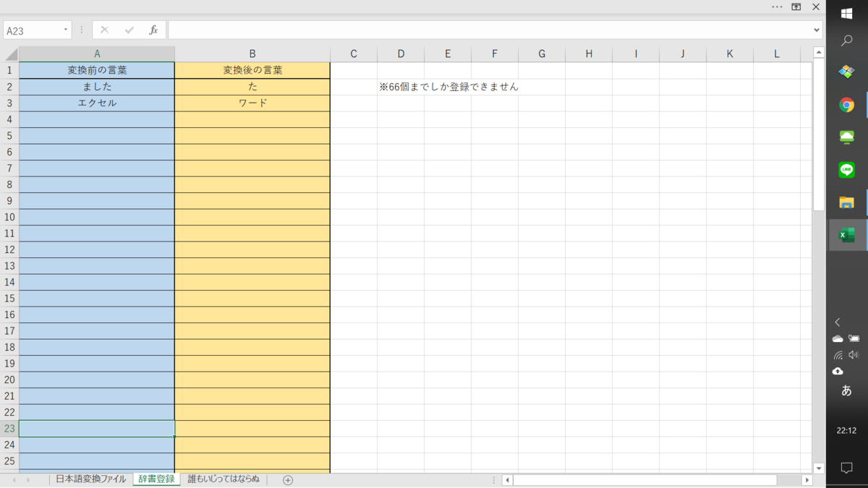
Task: Click the 22:12 taskbar clock
Action: coord(847,430)
